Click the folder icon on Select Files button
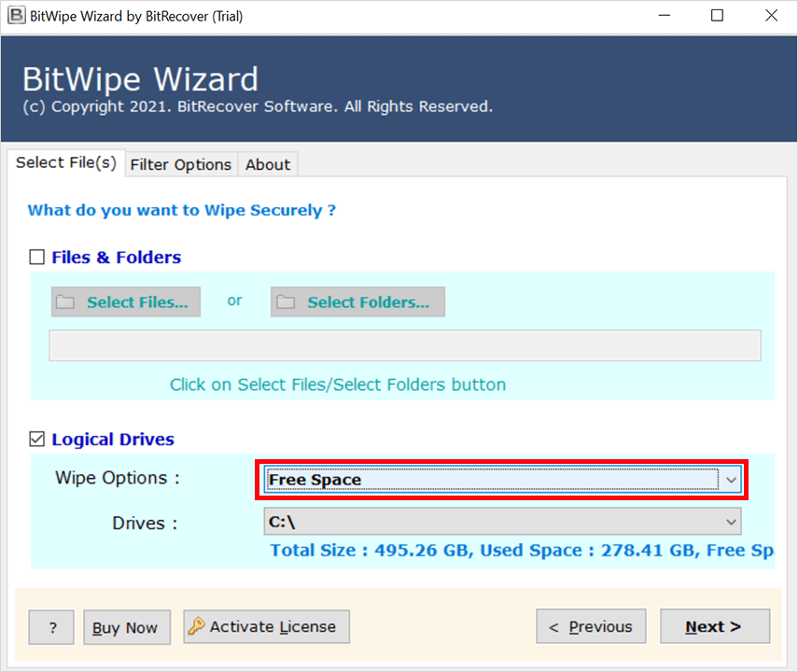 click(65, 302)
